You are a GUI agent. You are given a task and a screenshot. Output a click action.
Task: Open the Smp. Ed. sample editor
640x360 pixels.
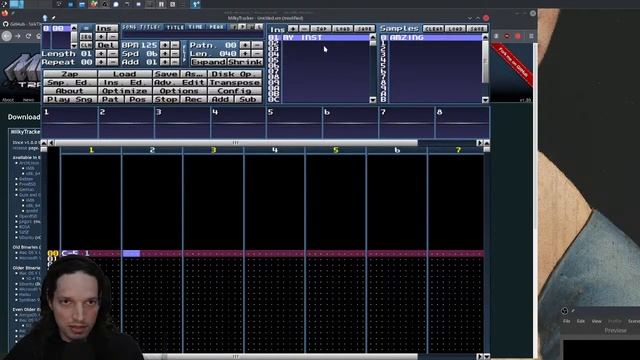[x=70, y=82]
